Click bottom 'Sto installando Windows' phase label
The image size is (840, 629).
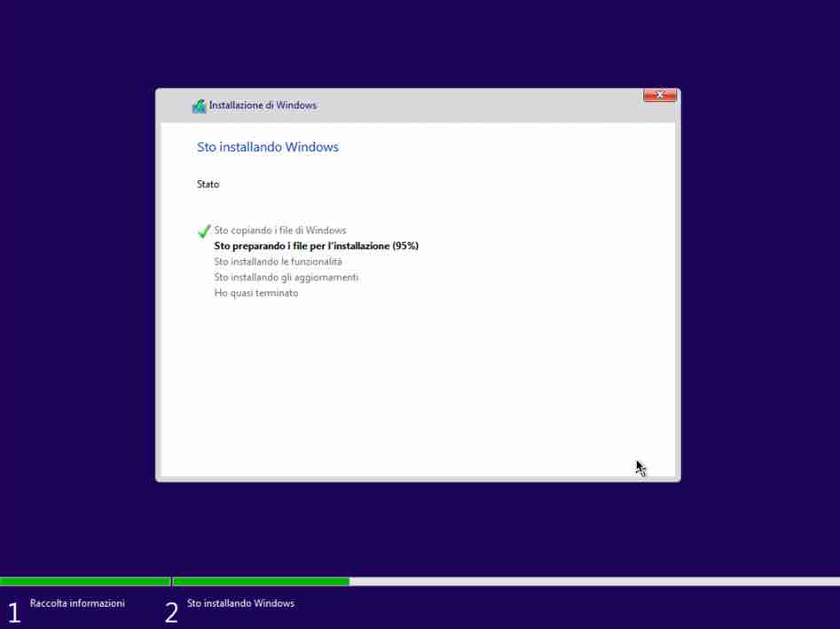point(240,603)
